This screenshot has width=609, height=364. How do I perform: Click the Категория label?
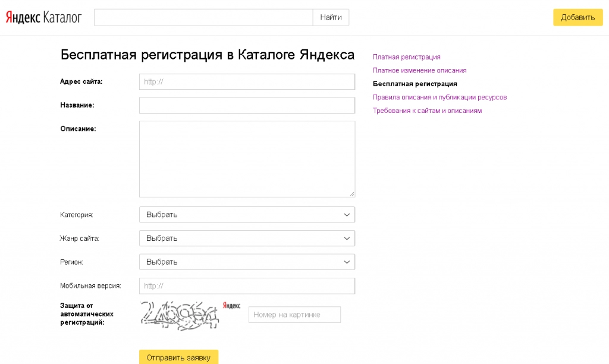[x=77, y=215]
